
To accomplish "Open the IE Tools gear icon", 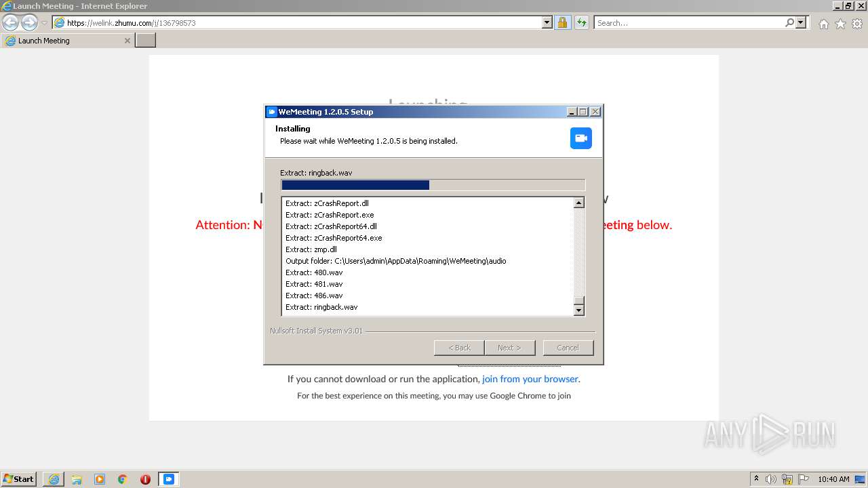I will click(857, 24).
